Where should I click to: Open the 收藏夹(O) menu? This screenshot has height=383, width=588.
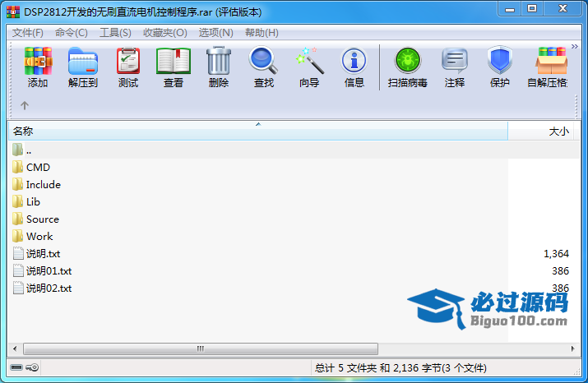click(x=165, y=33)
